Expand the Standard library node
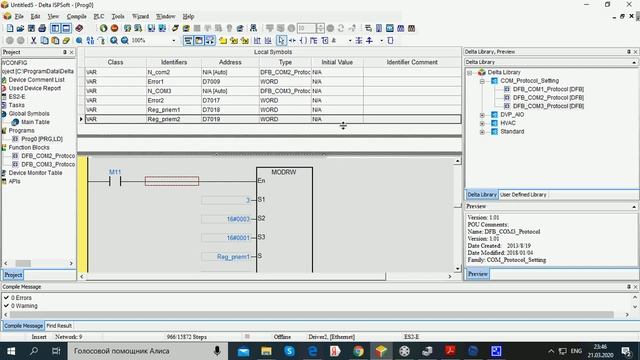This screenshot has height=360, width=640. pos(482,132)
